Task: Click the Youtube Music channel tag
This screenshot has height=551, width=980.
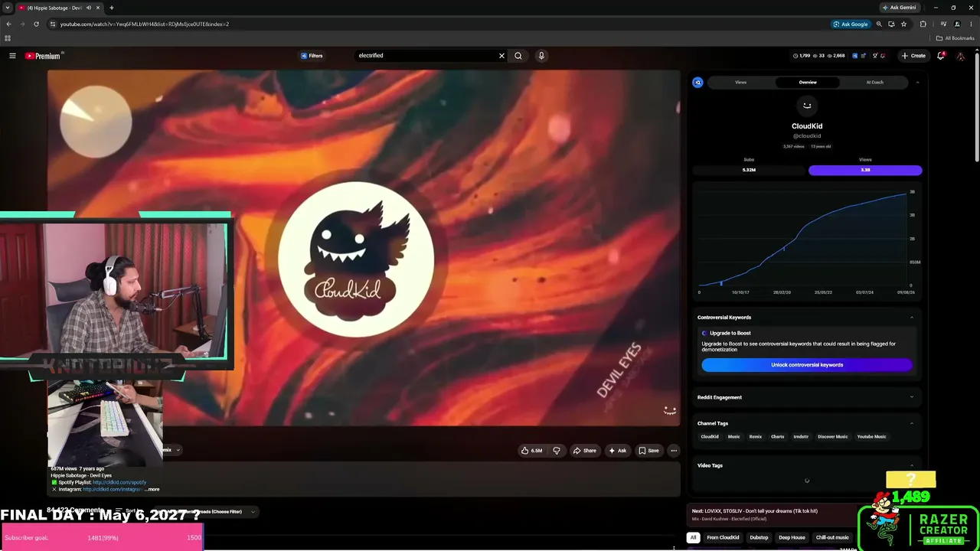Action: pyautogui.click(x=871, y=437)
